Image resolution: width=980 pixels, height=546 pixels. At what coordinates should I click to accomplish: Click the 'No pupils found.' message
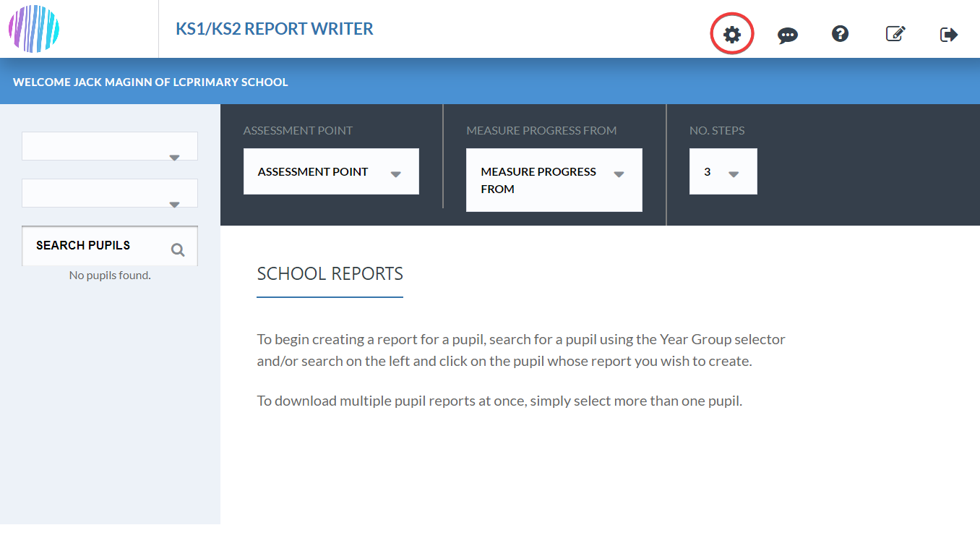110,275
